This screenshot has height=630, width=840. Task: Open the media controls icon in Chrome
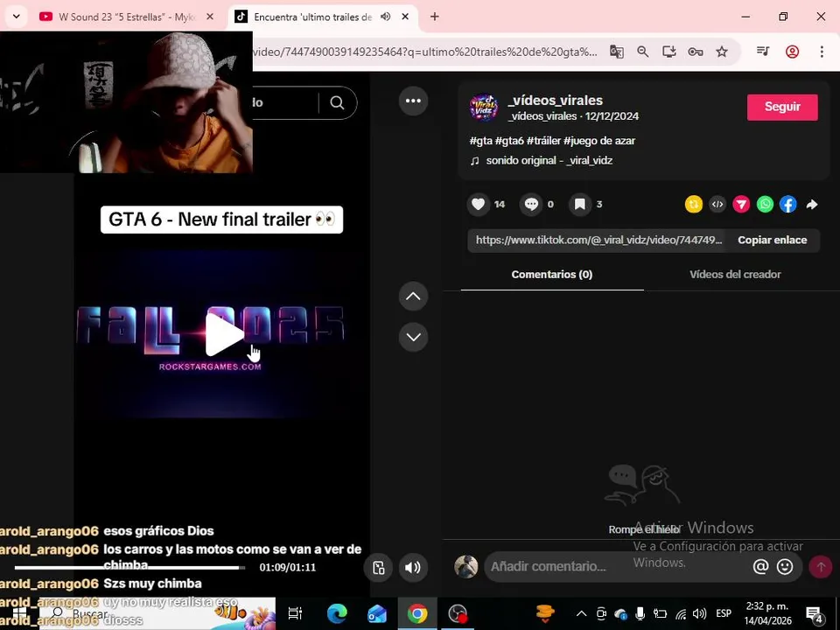click(763, 52)
